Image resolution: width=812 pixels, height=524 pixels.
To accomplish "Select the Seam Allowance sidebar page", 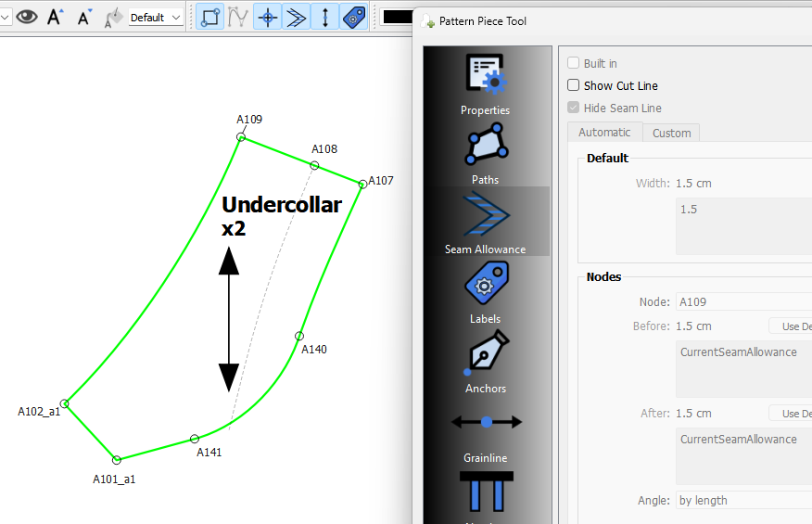I will [x=485, y=222].
